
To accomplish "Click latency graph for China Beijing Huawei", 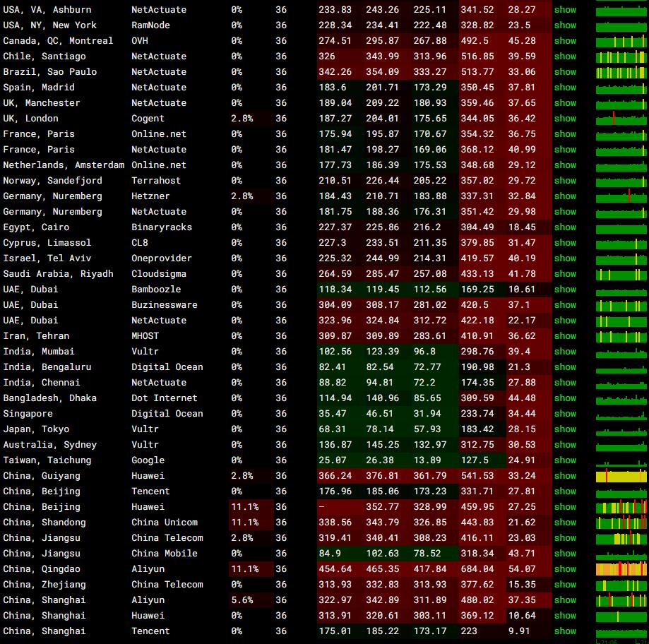I will click(x=621, y=507).
